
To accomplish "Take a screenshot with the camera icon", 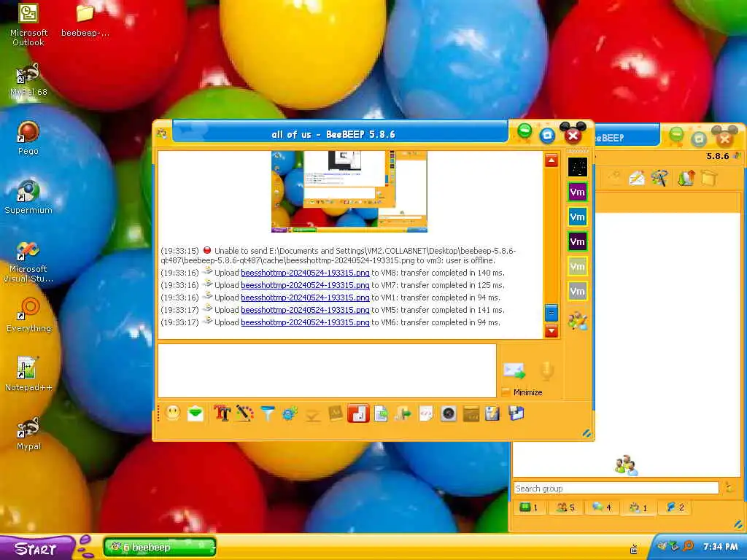I will coord(449,413).
